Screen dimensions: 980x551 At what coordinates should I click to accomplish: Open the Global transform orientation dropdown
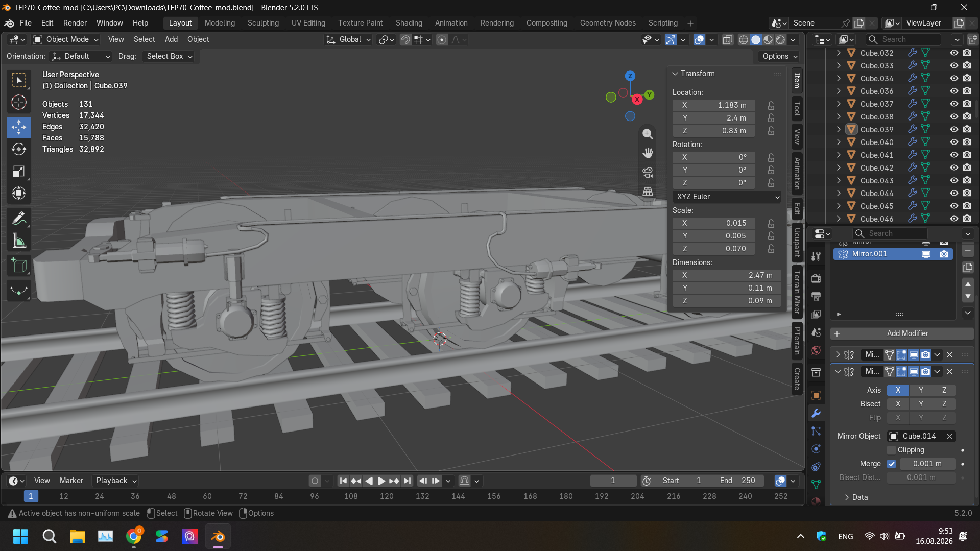click(x=348, y=39)
